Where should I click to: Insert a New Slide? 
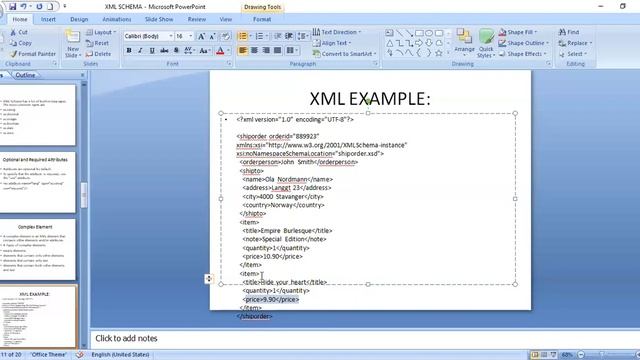coord(73,43)
